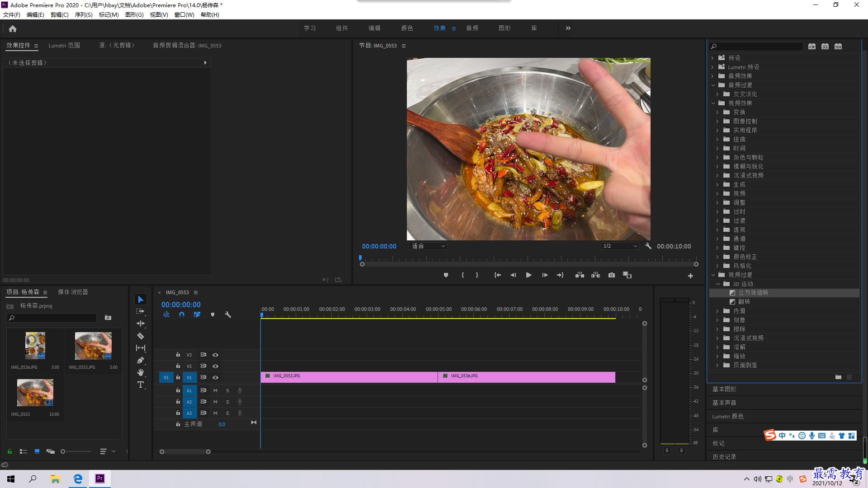Open the 序列(S) menu
This screenshot has width=868, height=488.
[84, 15]
